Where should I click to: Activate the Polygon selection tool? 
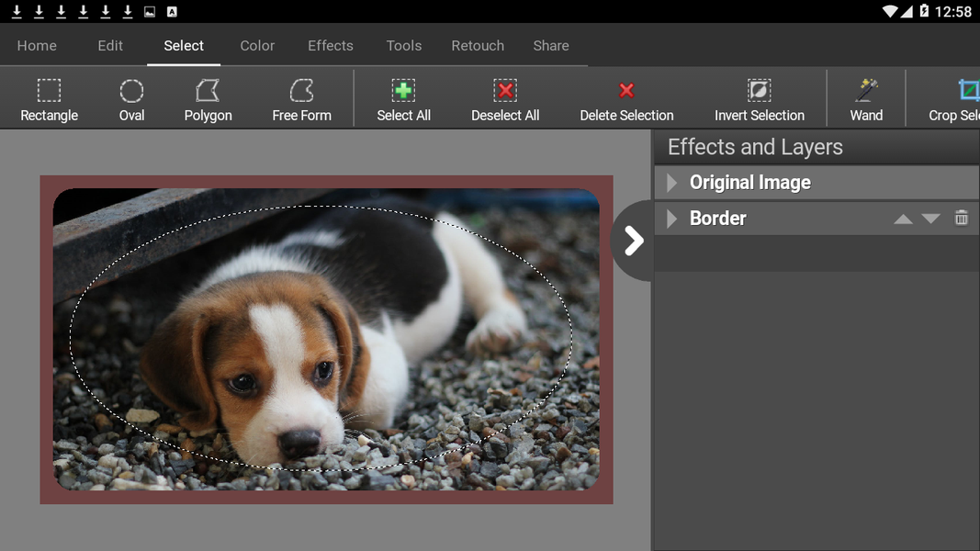pos(208,97)
